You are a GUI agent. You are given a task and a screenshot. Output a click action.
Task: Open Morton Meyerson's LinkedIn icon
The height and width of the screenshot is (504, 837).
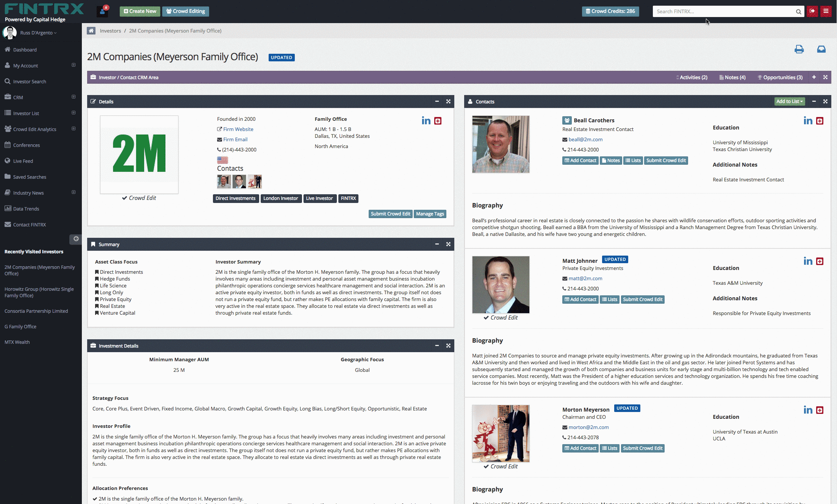(x=808, y=410)
